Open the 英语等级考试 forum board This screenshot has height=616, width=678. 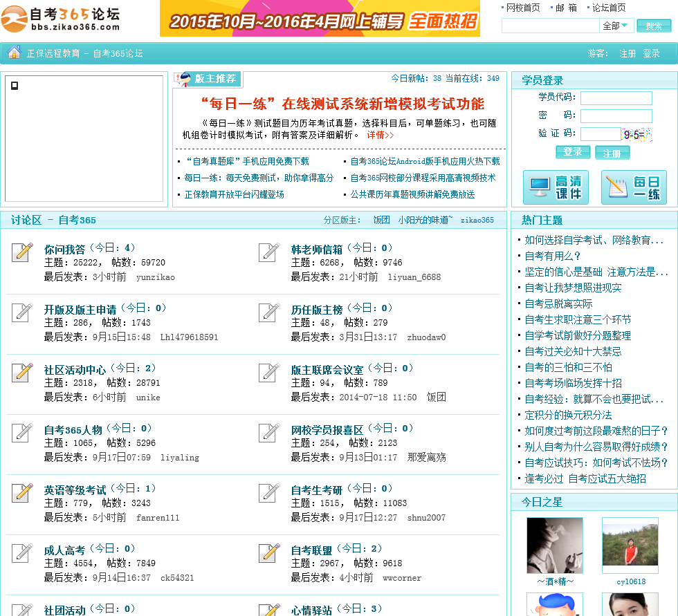[x=75, y=490]
